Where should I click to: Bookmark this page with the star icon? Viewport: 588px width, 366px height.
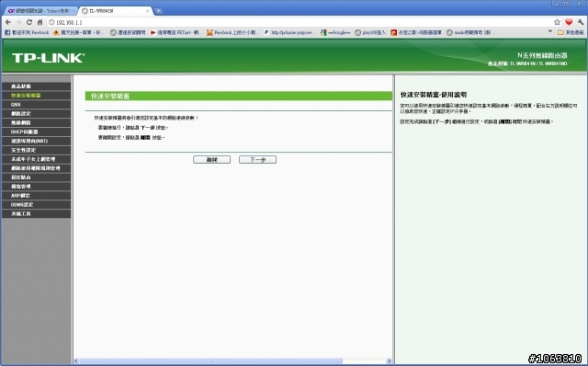(x=558, y=22)
